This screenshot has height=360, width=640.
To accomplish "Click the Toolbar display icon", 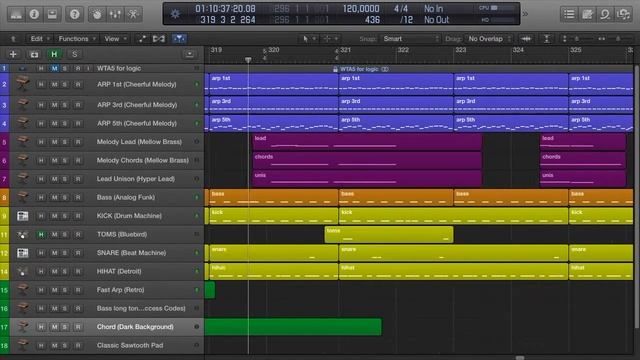I will click(x=52, y=14).
